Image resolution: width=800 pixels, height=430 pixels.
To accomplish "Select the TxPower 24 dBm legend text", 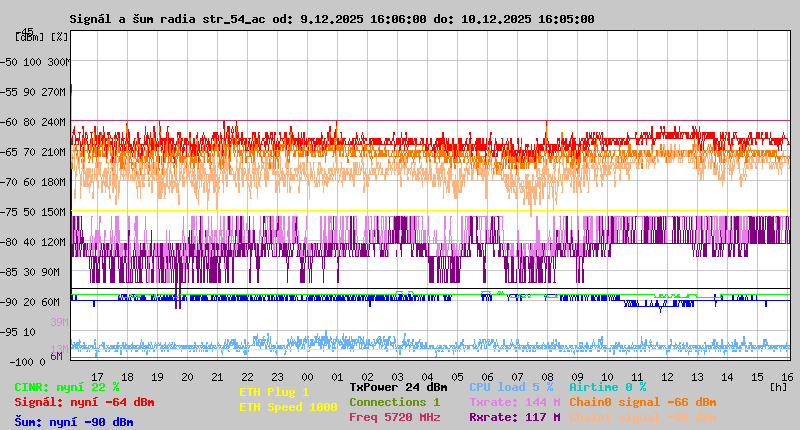I will [398, 387].
